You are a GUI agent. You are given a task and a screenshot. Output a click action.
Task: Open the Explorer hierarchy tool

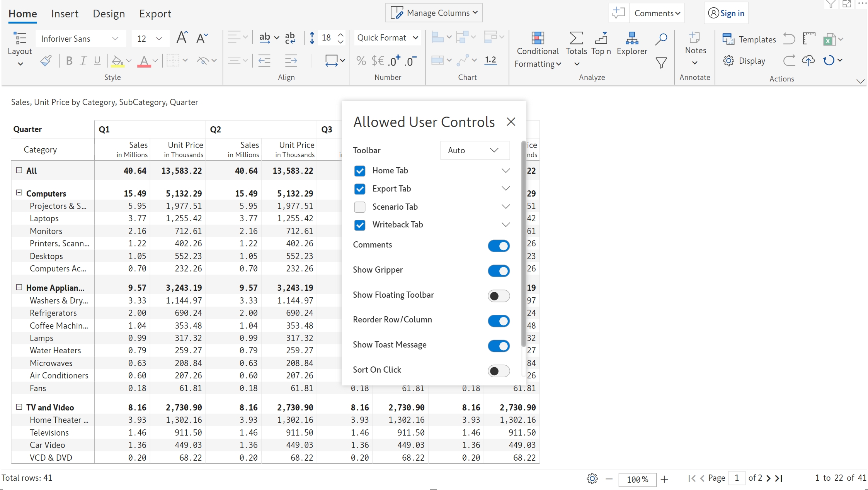(x=631, y=38)
